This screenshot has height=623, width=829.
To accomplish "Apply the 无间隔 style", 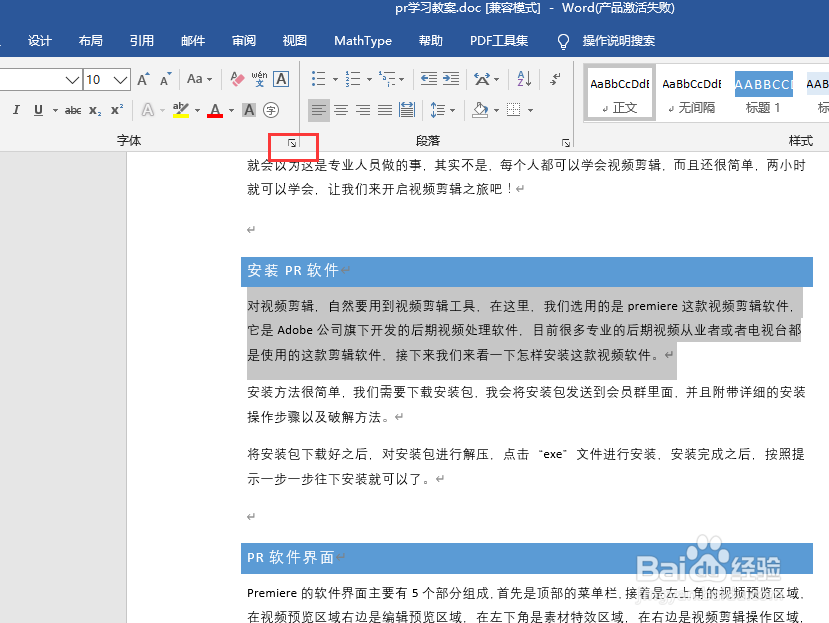I will tap(692, 94).
